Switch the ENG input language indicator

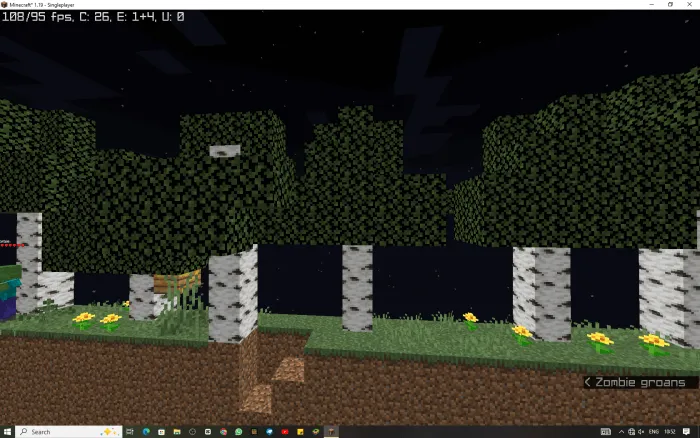coord(654,432)
